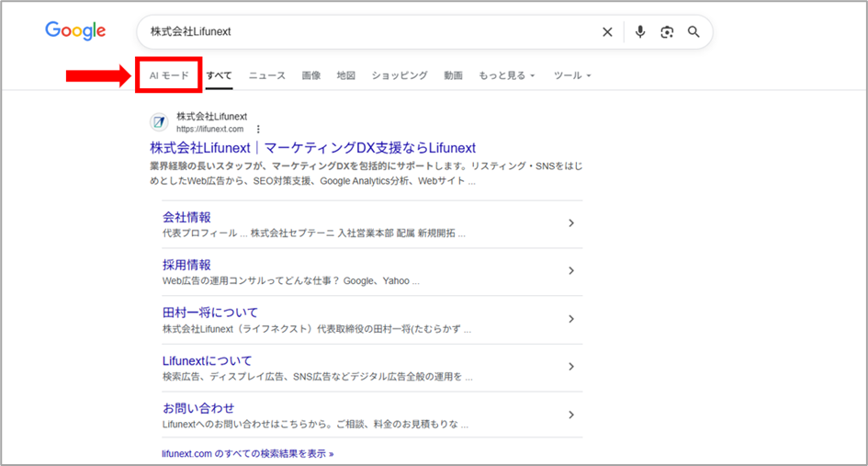The image size is (868, 466).
Task: Open Google Lens image search icon
Action: (x=667, y=32)
